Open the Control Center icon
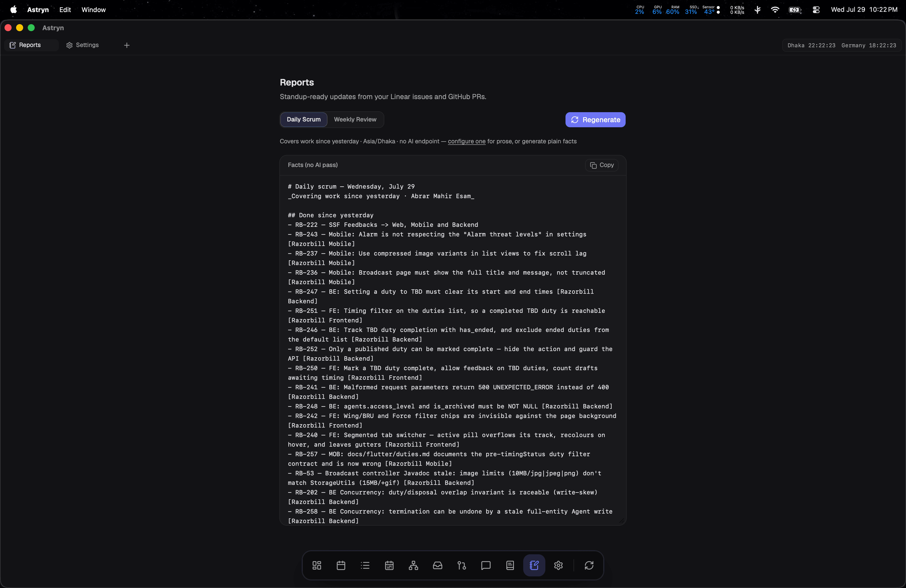906x588 pixels. coord(816,10)
